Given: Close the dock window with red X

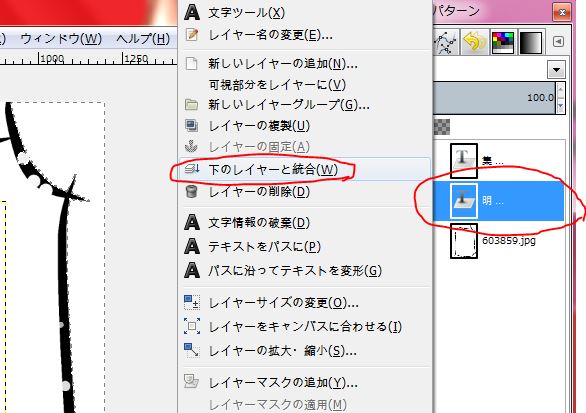Looking at the screenshot, I should (562, 13).
